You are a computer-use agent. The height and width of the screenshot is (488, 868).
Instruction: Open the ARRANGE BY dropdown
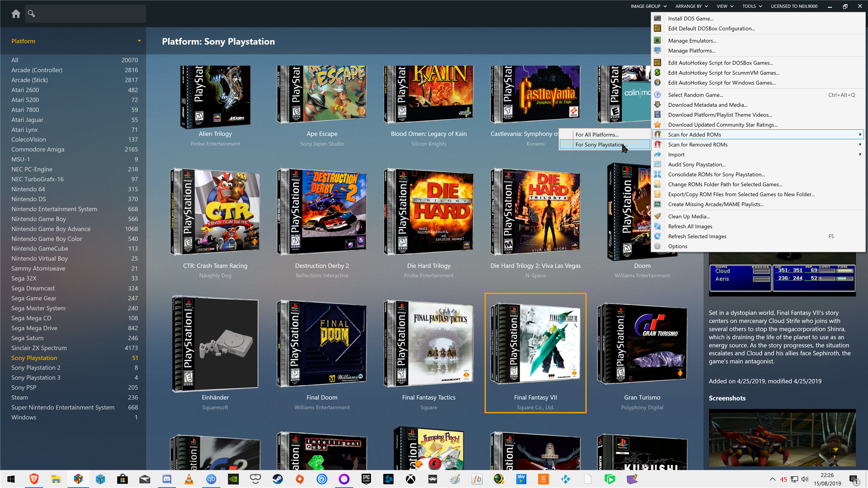tap(692, 6)
